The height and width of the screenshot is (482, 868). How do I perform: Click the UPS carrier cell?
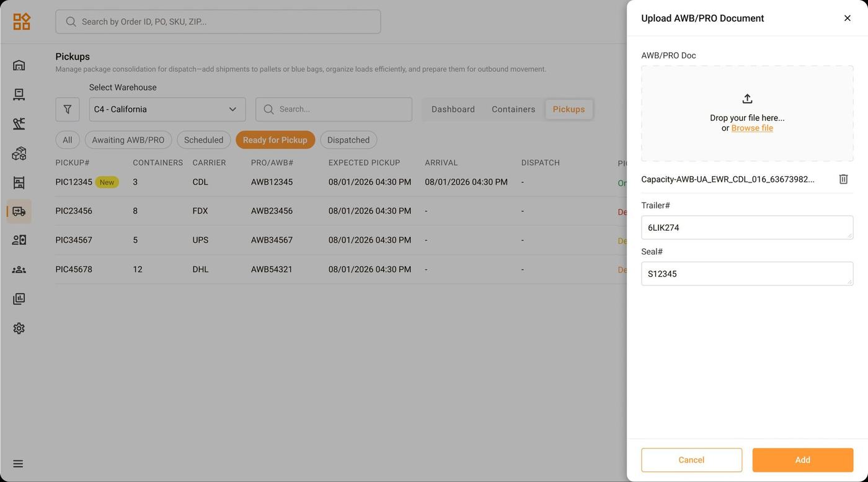pos(200,240)
